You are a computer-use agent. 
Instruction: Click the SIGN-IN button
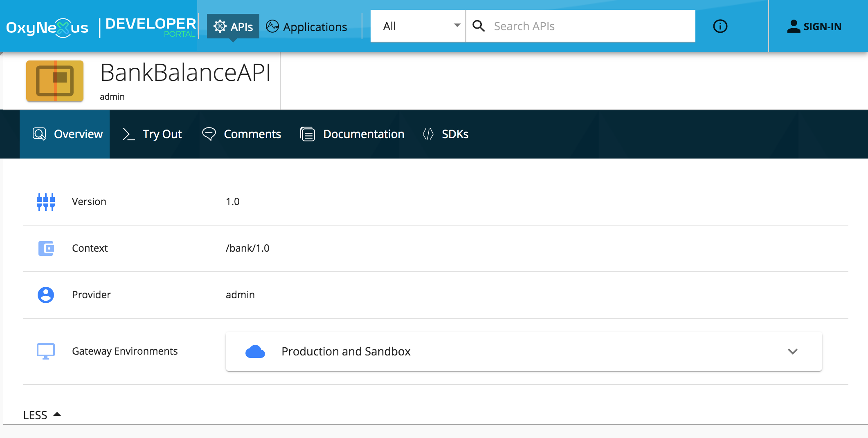(814, 27)
